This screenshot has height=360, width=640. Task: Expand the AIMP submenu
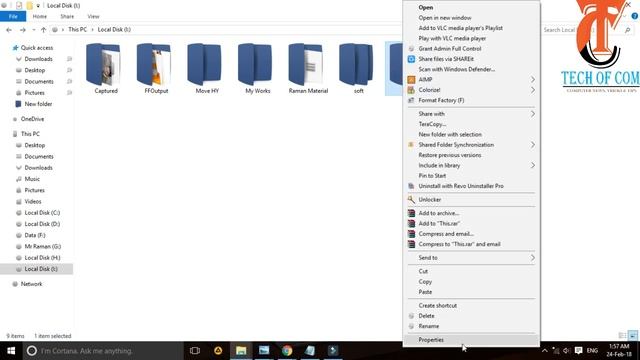coord(471,80)
